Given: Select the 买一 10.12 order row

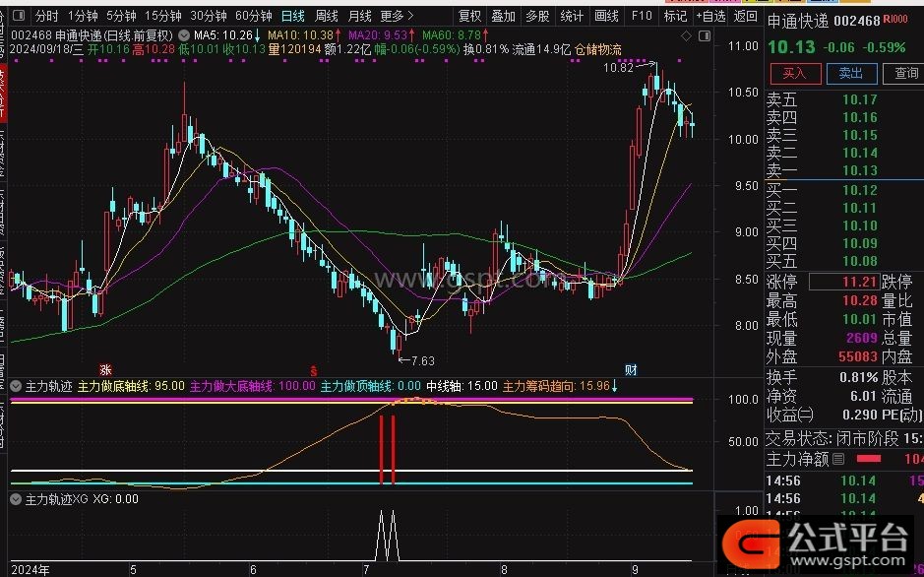Looking at the screenshot, I should point(844,190).
